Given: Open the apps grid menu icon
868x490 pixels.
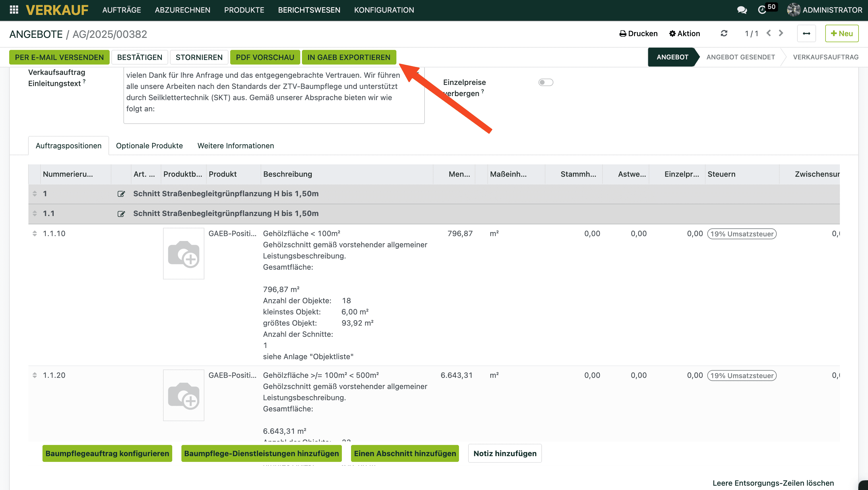Looking at the screenshot, I should (x=14, y=10).
